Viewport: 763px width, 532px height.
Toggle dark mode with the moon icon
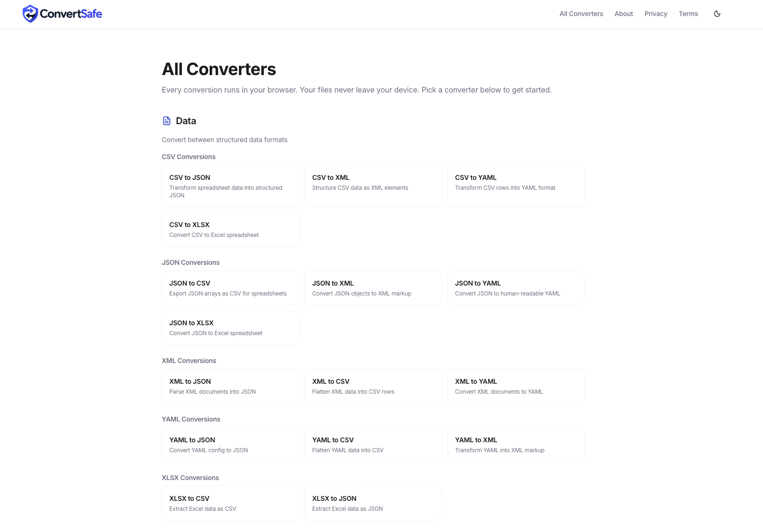[717, 14]
